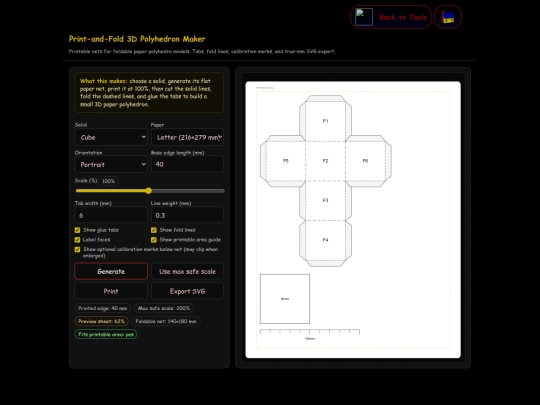Click the Back to Tools button
The height and width of the screenshot is (405, 540).
(x=391, y=17)
